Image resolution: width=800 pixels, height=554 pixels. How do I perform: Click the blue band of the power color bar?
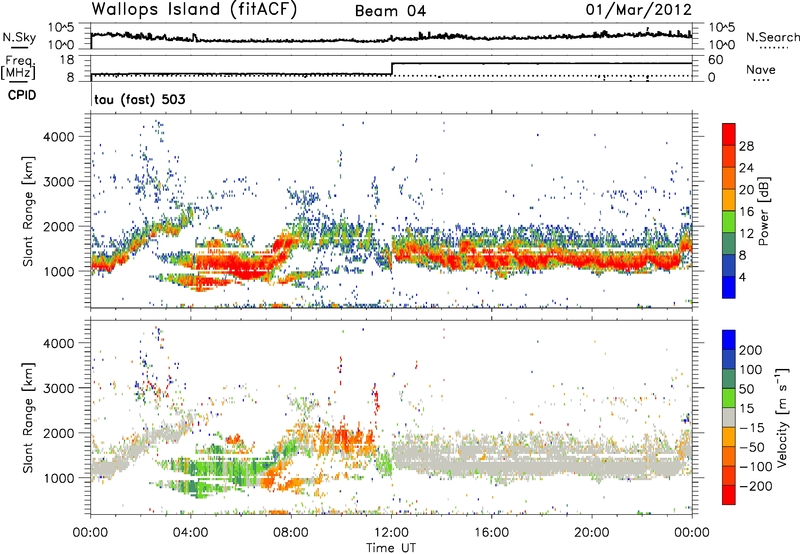(x=729, y=287)
